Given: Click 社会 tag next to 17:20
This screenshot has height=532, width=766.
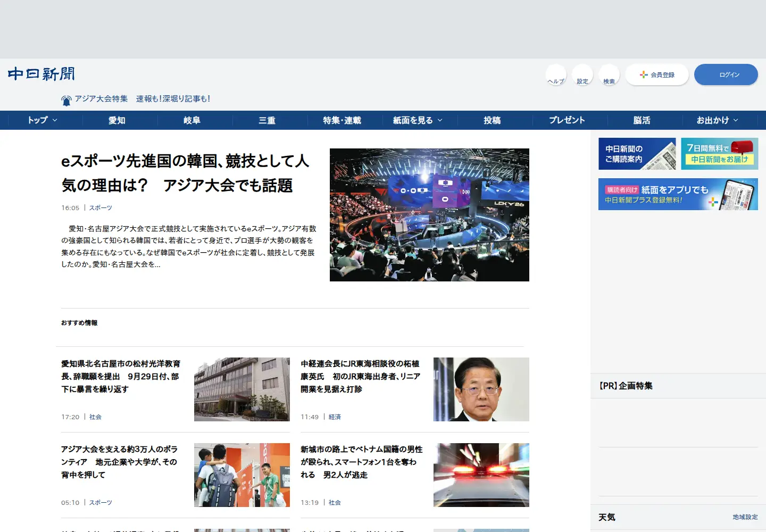Looking at the screenshot, I should pos(95,417).
